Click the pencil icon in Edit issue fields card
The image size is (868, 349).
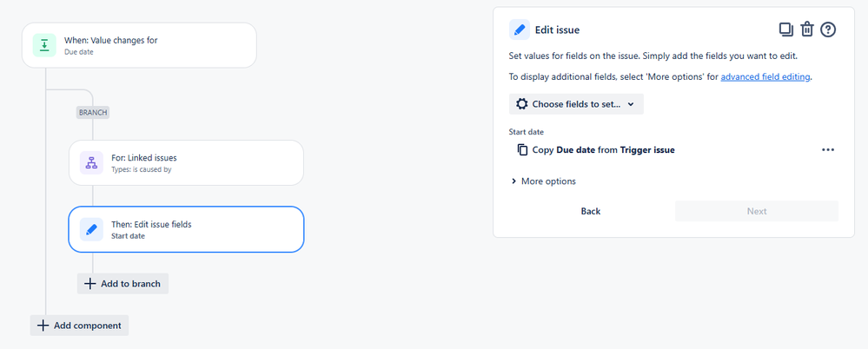[91, 229]
